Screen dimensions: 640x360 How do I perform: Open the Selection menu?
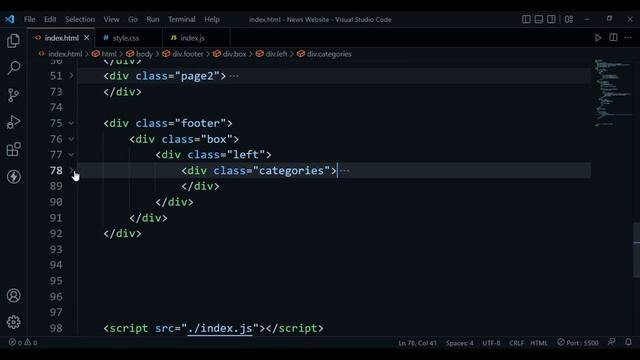[80, 19]
